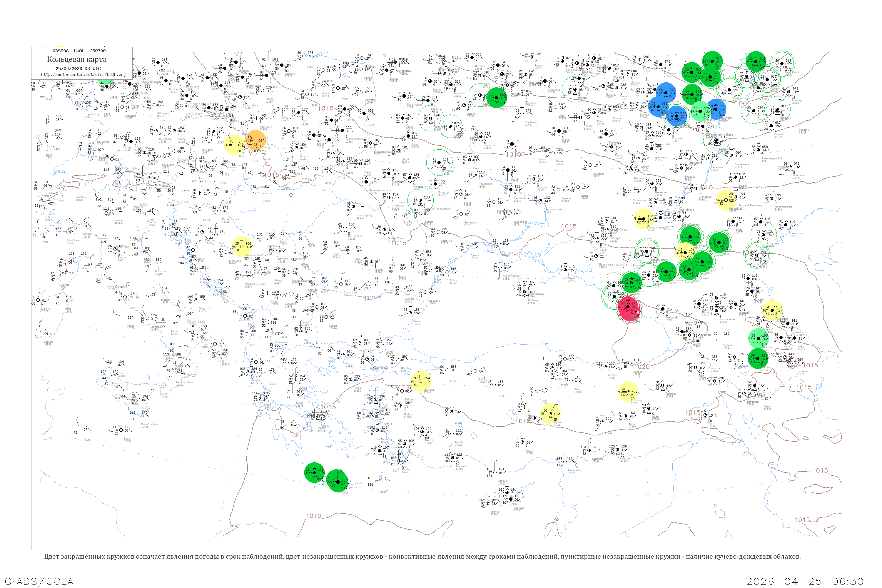Click the QBSF98 UAOL 250300 header code
Image resolution: width=882 pixels, height=588 pixels.
[x=79, y=51]
